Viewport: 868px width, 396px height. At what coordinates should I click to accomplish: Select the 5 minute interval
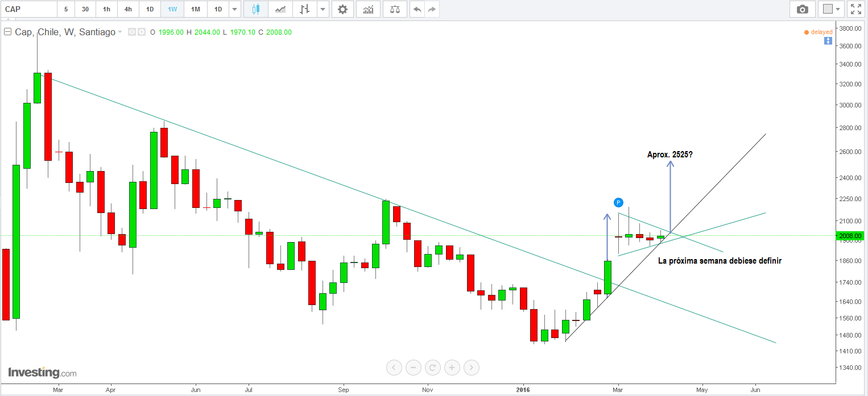(66, 9)
